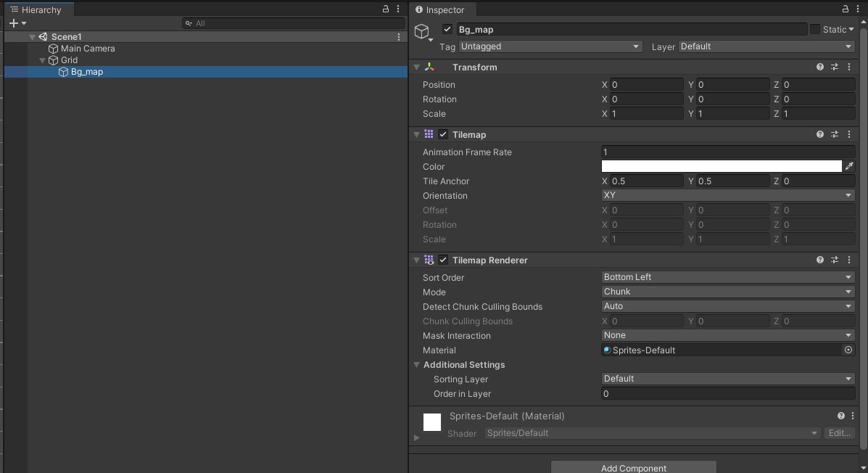The image size is (868, 473).
Task: Open the Orientation XY dropdown
Action: (728, 196)
